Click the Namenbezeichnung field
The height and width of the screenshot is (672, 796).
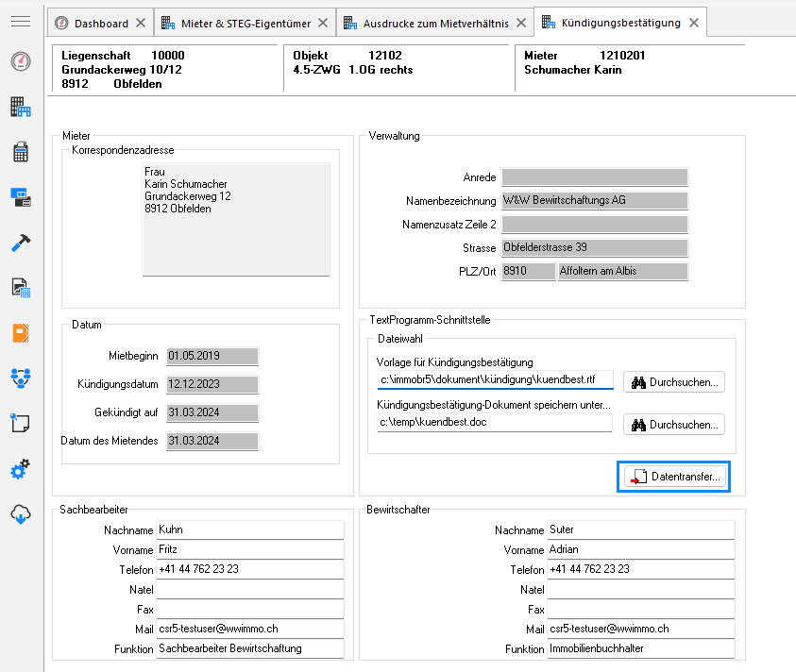point(595,200)
